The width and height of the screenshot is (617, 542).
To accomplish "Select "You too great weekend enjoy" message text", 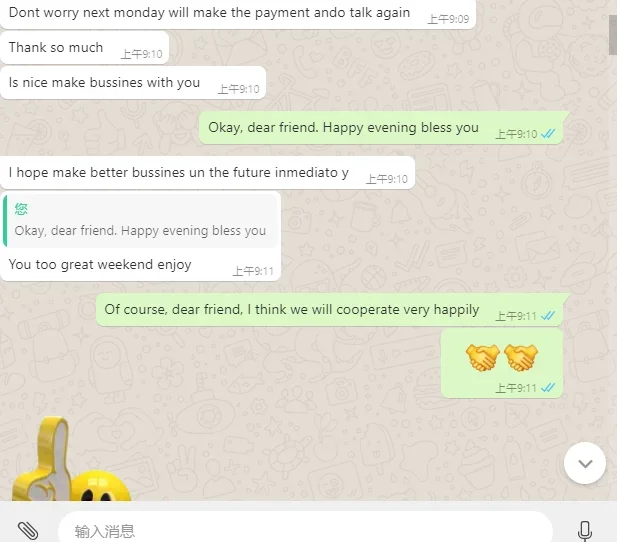I will (x=100, y=265).
